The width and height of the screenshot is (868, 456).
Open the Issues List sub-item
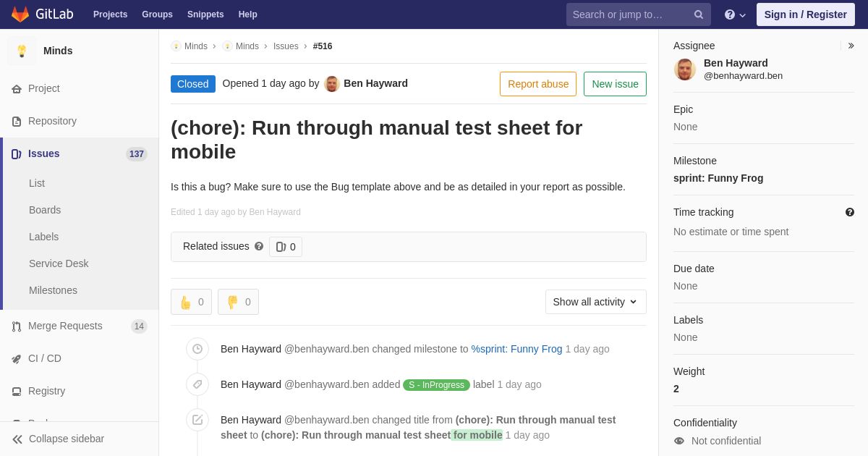pos(37,183)
